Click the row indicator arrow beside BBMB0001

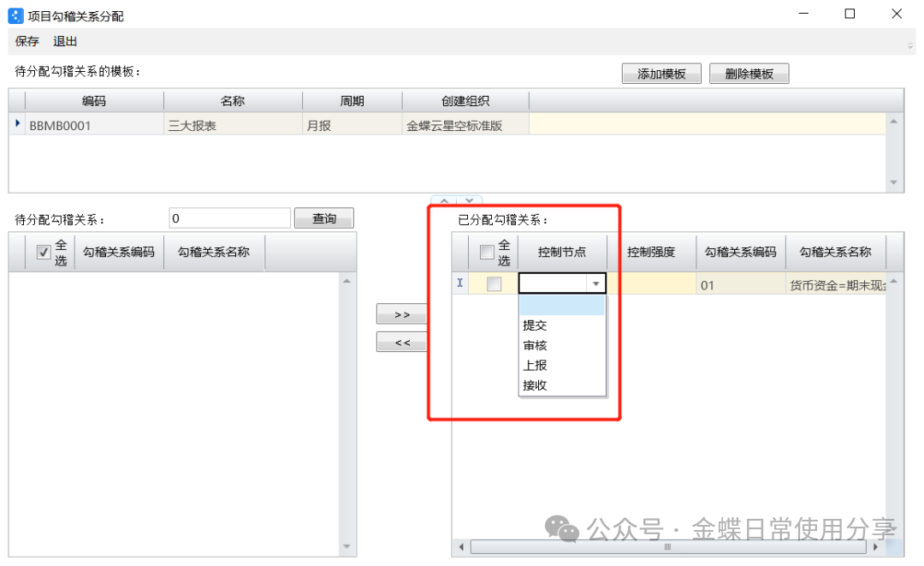point(17,125)
